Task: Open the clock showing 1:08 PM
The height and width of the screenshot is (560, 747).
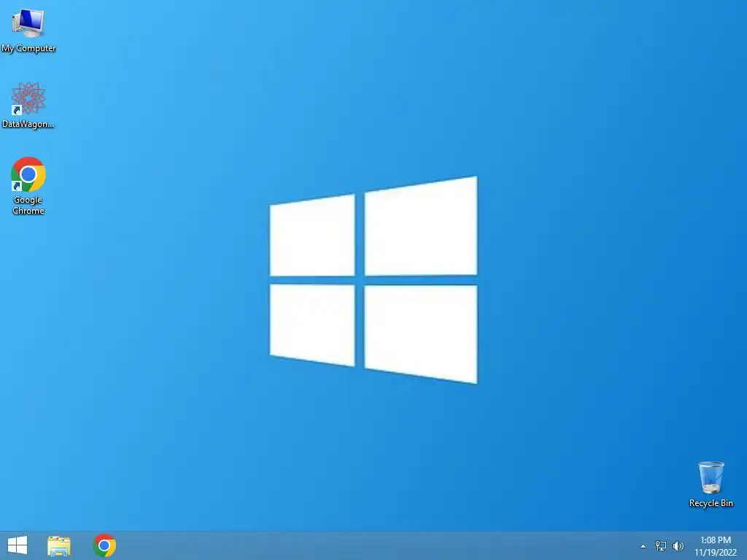Action: tap(716, 546)
